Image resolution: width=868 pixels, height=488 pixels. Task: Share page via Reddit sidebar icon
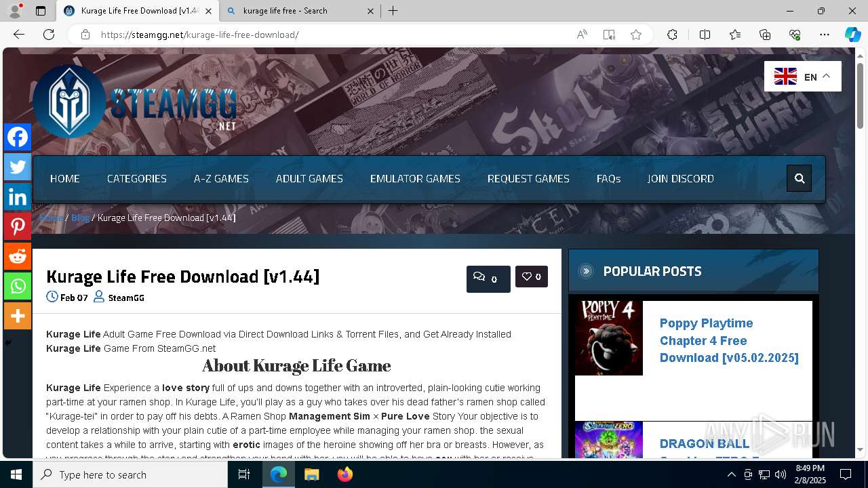18,256
